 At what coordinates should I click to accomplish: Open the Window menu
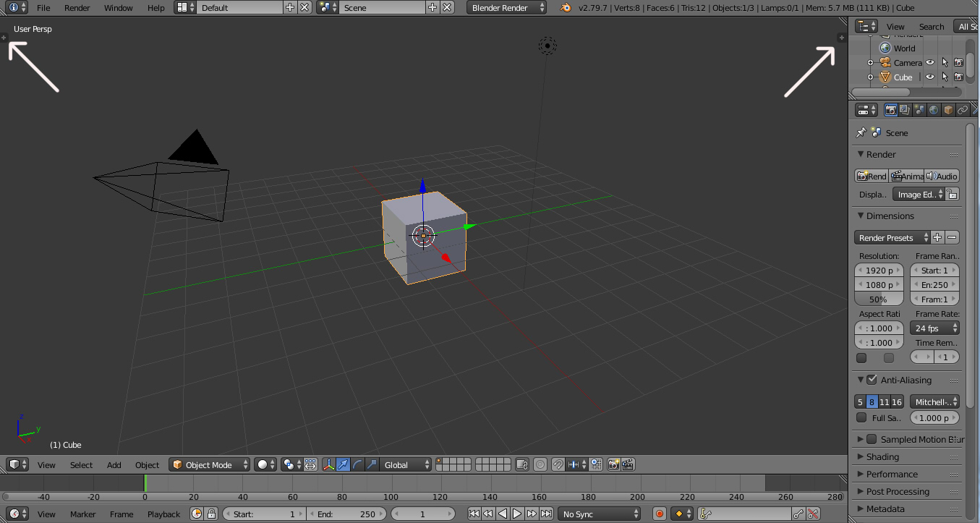pos(119,7)
